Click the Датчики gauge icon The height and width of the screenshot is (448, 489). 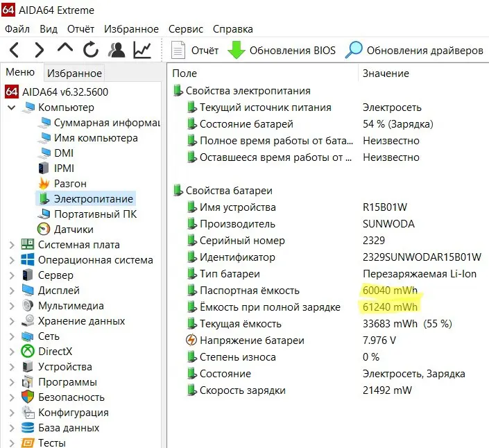pyautogui.click(x=44, y=229)
